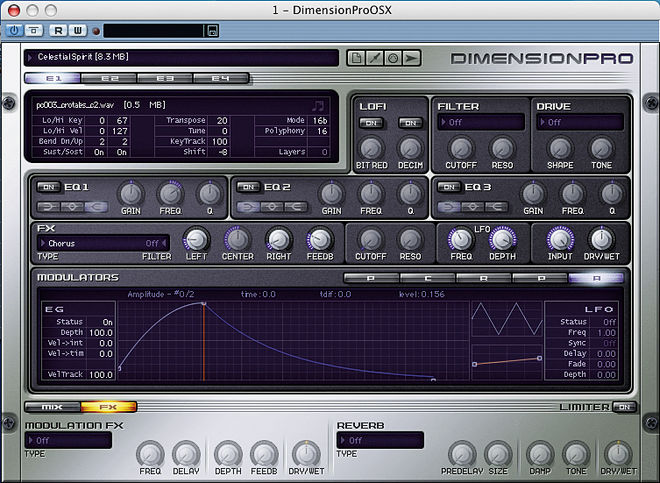660x483 pixels.
Task: Open the CelestialSpirit program selector
Action: click(181, 57)
